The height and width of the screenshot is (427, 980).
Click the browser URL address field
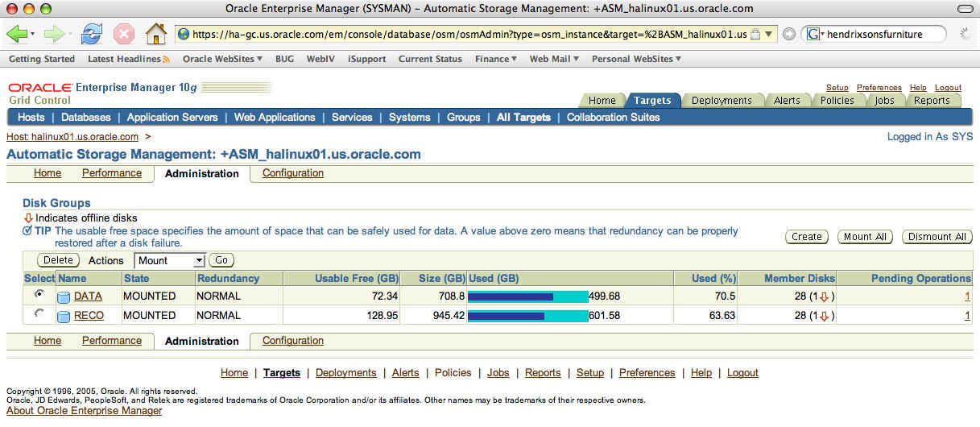point(467,35)
